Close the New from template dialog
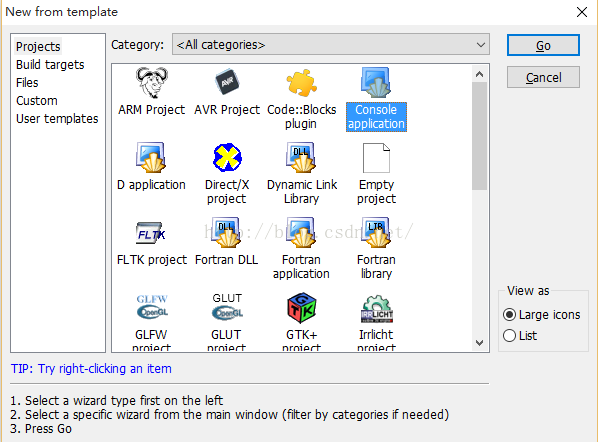This screenshot has width=598, height=442. [582, 12]
